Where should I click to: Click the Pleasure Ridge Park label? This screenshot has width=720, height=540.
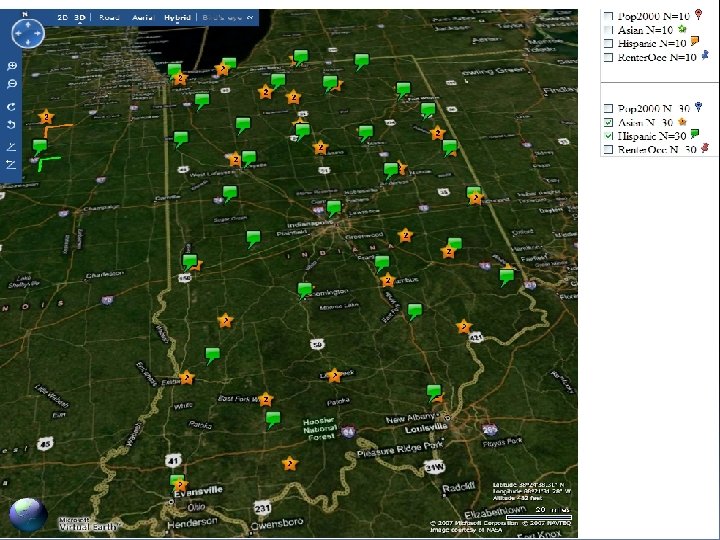(400, 449)
